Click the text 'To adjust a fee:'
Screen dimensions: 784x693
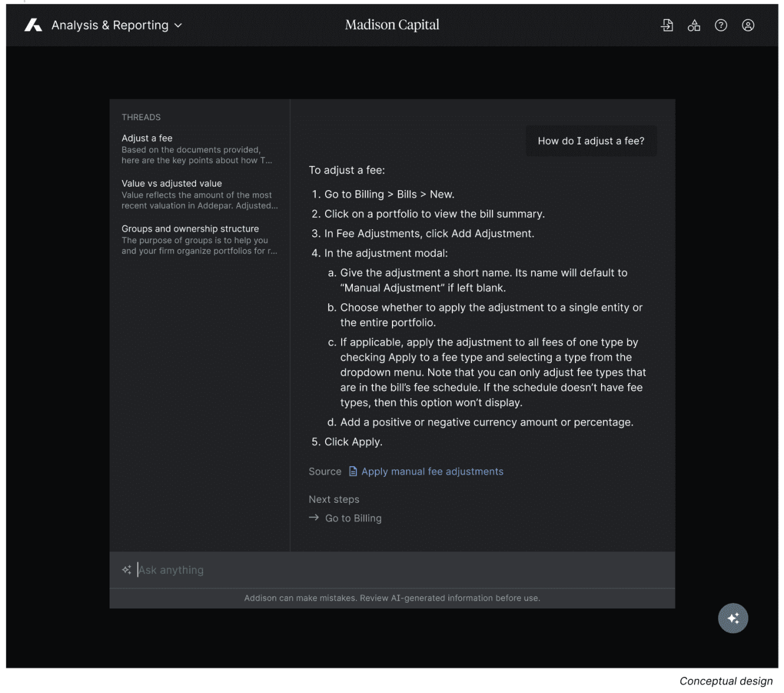[347, 170]
